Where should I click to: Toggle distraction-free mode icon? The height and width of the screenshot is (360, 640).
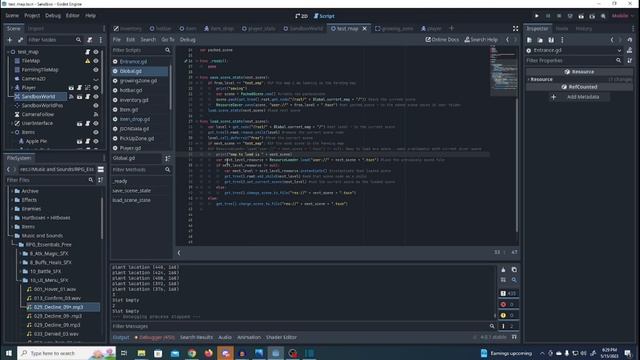pyautogui.click(x=516, y=29)
